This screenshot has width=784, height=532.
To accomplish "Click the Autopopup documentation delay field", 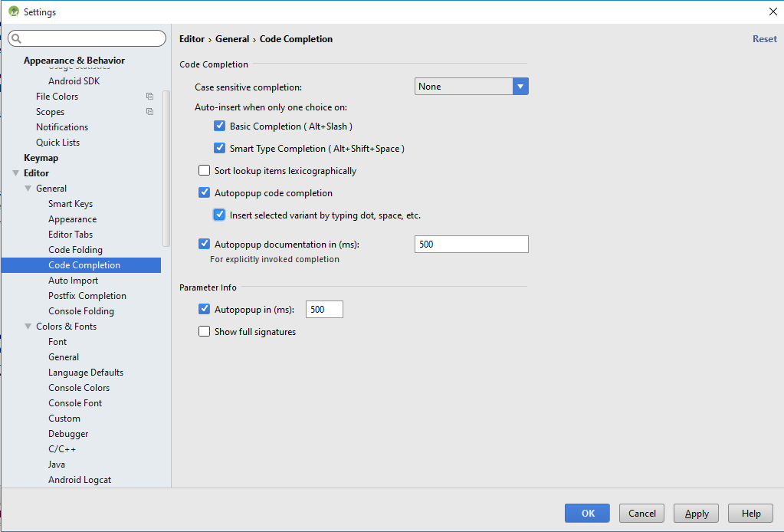I will [x=471, y=244].
